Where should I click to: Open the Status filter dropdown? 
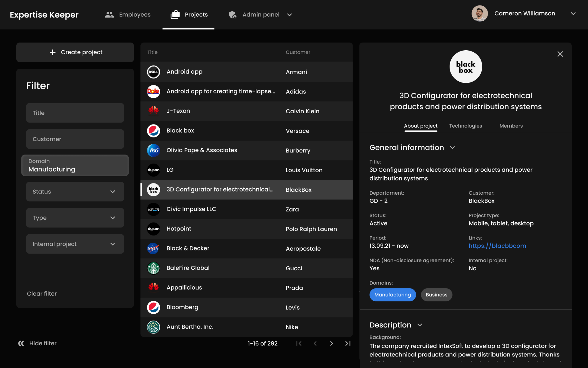click(x=75, y=191)
